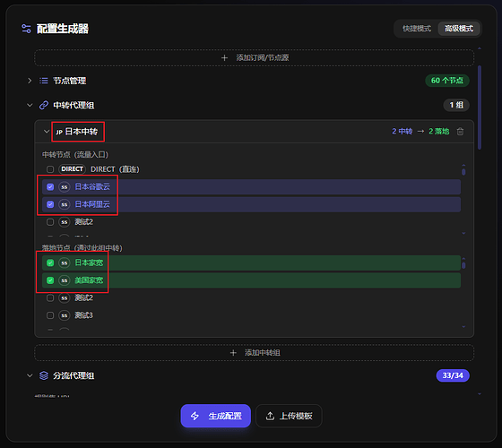The image size is (502, 448).
Task: Click the 日本阿里云 row label
Action: tap(92, 204)
